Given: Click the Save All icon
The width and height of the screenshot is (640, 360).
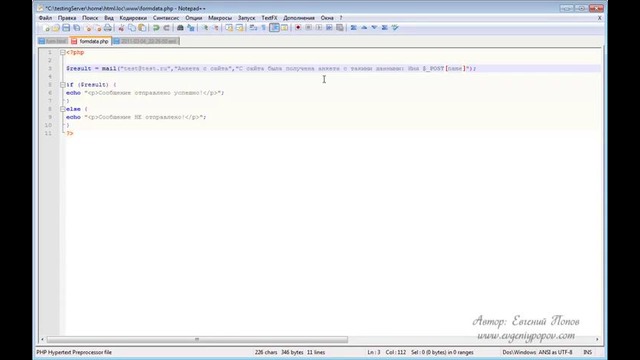Looking at the screenshot, I should point(76,28).
